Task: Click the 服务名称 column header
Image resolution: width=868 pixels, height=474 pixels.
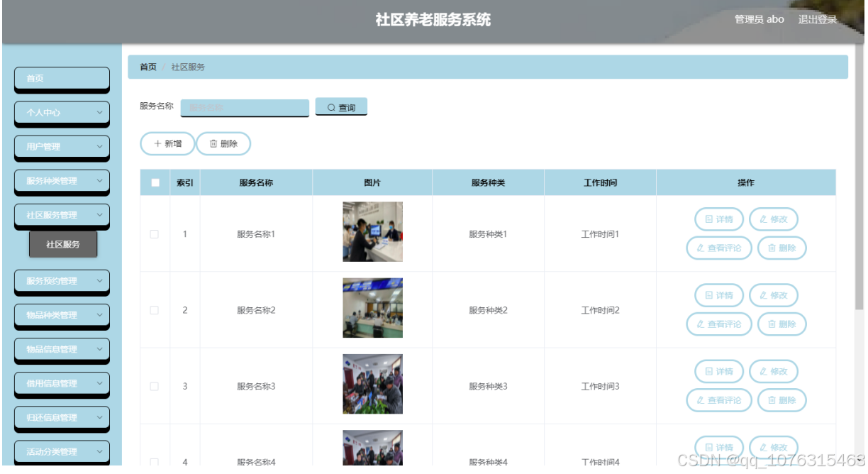Action: 256,182
